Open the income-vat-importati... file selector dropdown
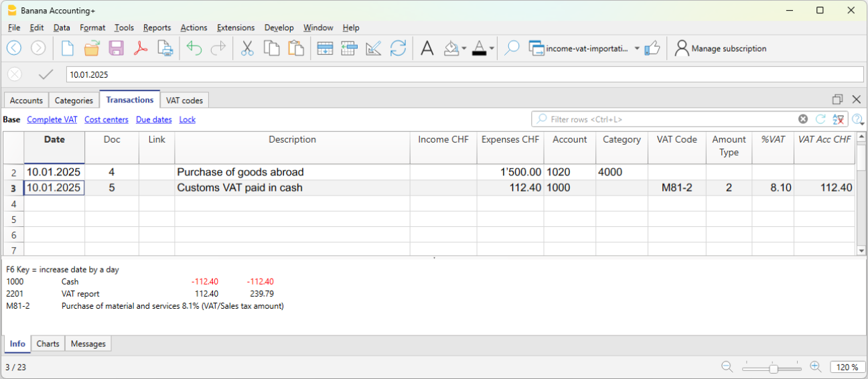 pyautogui.click(x=637, y=49)
